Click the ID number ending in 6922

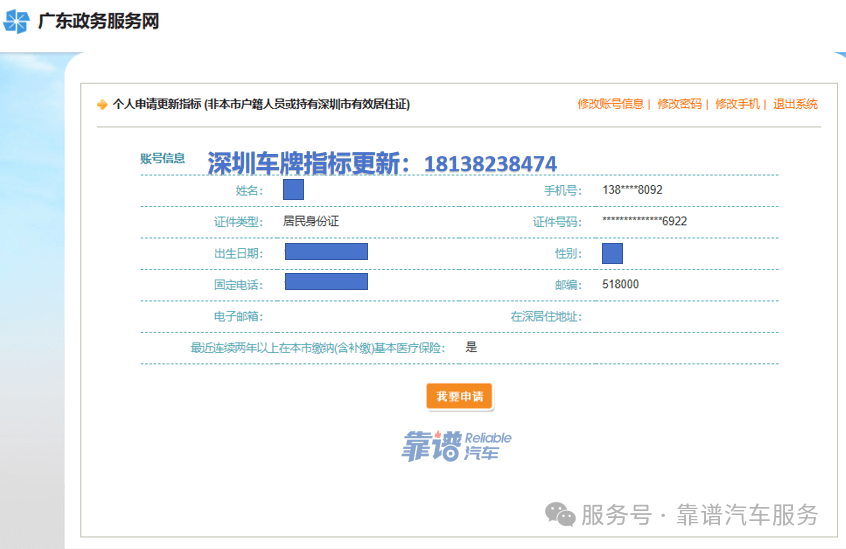point(644,221)
